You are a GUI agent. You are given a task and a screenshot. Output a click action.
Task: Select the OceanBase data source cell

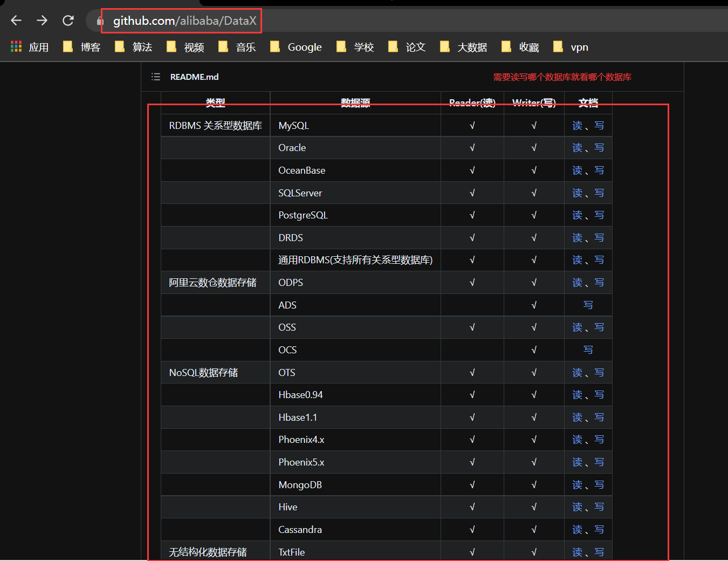pyautogui.click(x=355, y=170)
